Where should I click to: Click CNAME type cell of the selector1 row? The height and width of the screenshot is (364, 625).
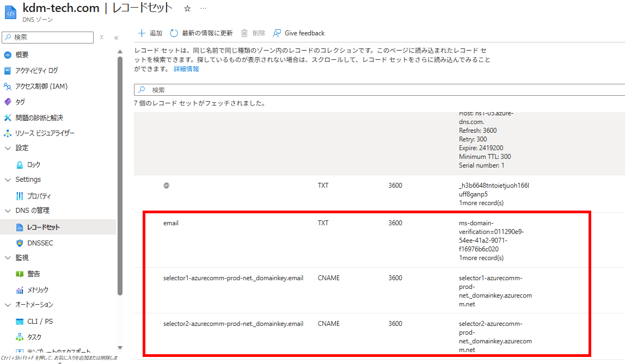point(328,278)
